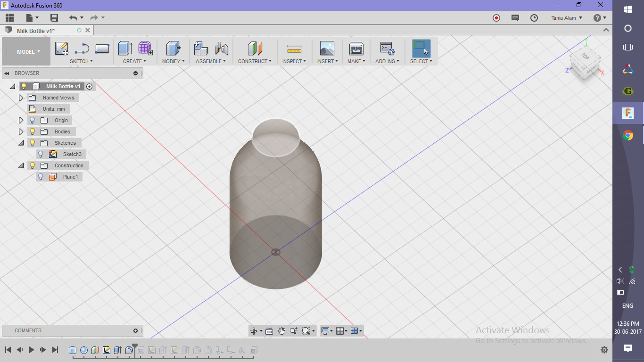Play the timeline
This screenshot has height=362, width=644.
click(x=31, y=350)
